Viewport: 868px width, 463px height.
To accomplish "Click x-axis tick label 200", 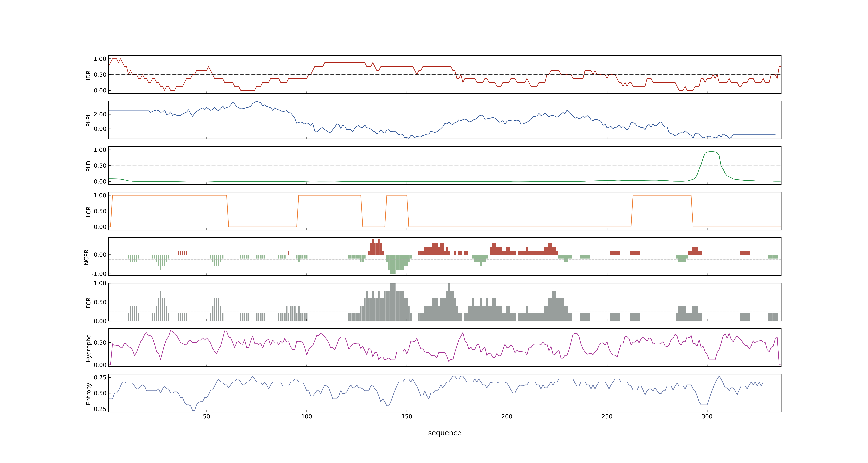I will point(506,416).
